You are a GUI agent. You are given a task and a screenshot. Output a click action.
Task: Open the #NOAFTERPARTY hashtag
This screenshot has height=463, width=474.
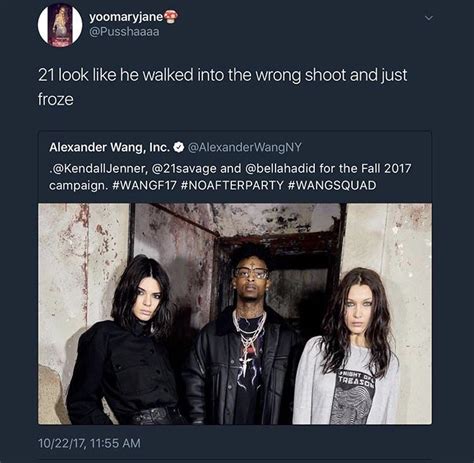pos(232,185)
